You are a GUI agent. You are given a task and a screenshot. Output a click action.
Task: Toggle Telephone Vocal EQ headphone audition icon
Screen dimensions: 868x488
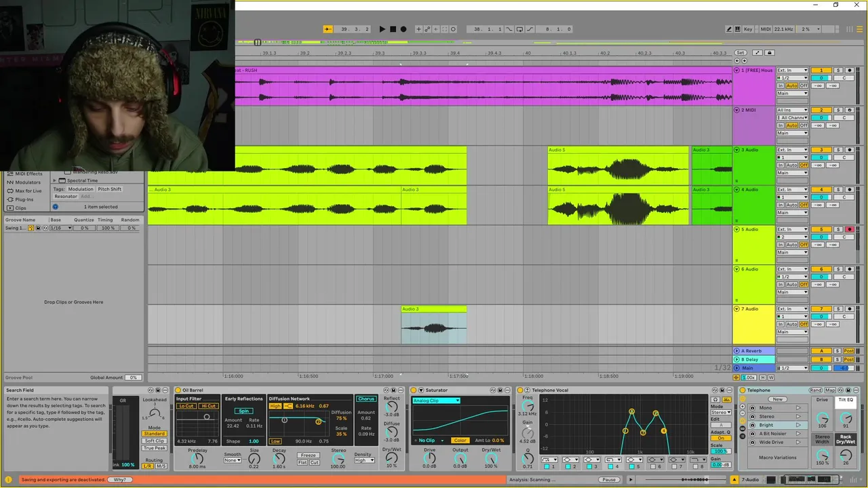pos(715,400)
